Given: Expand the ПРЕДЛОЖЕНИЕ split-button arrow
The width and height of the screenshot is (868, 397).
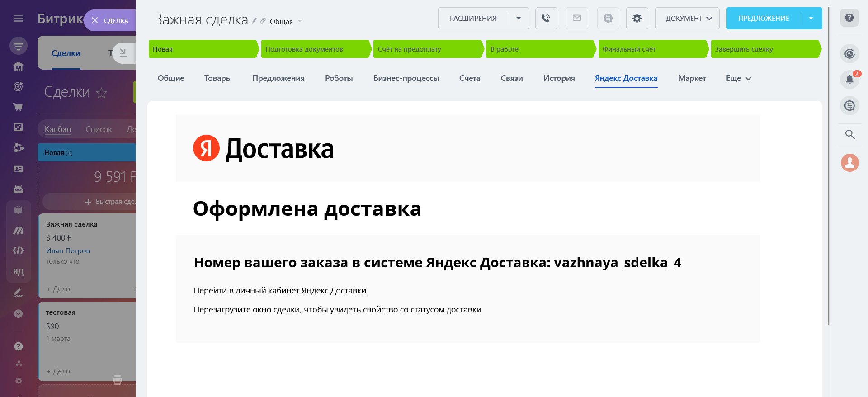Looking at the screenshot, I should (811, 19).
